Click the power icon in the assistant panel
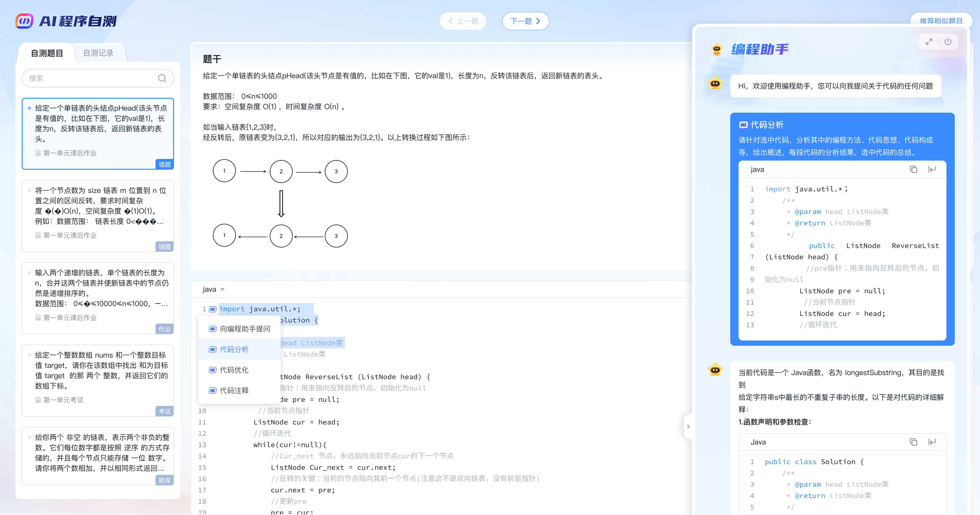The image size is (980, 515). point(948,42)
